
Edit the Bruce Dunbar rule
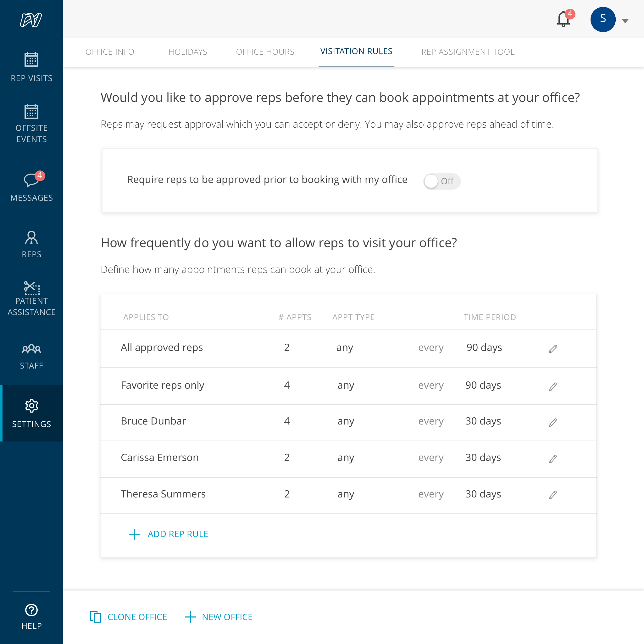(x=553, y=422)
